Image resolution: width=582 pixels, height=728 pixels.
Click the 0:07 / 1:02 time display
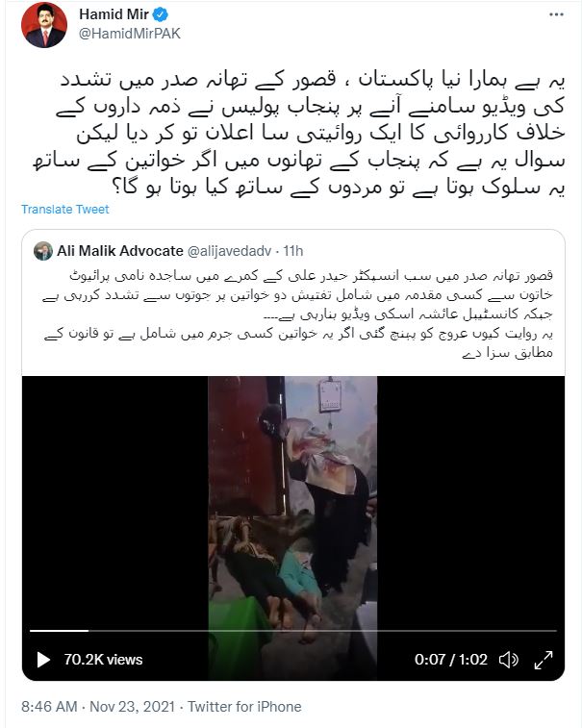pyautogui.click(x=450, y=660)
